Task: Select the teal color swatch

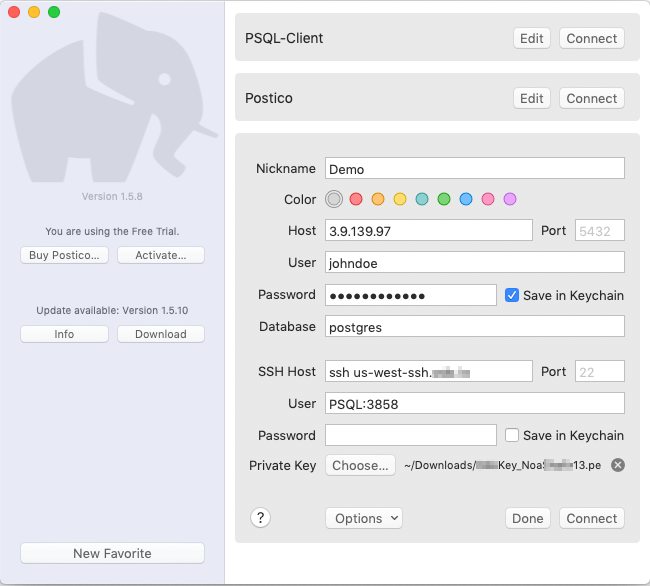Action: tap(422, 199)
